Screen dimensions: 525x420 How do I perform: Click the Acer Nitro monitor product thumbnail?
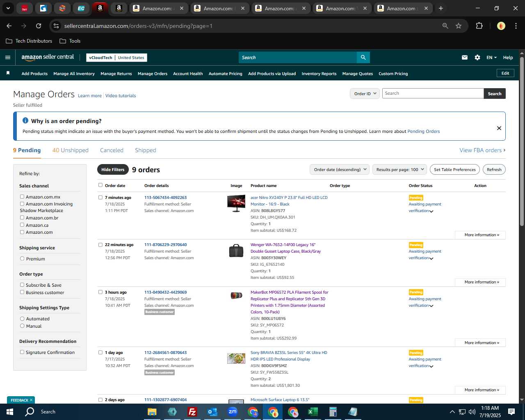coord(236,203)
